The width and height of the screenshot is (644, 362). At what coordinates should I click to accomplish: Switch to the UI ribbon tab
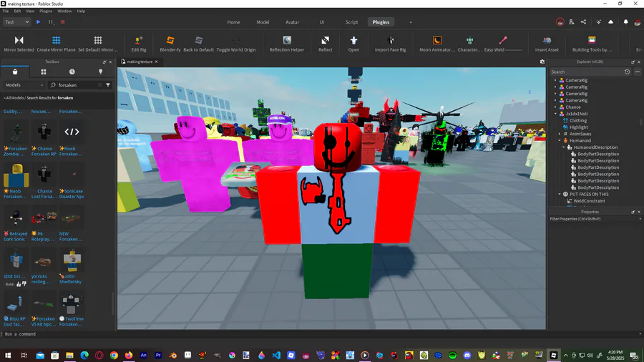click(x=322, y=22)
